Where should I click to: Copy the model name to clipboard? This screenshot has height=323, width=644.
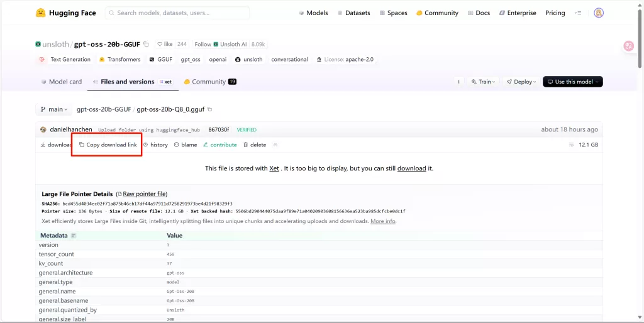[146, 45]
